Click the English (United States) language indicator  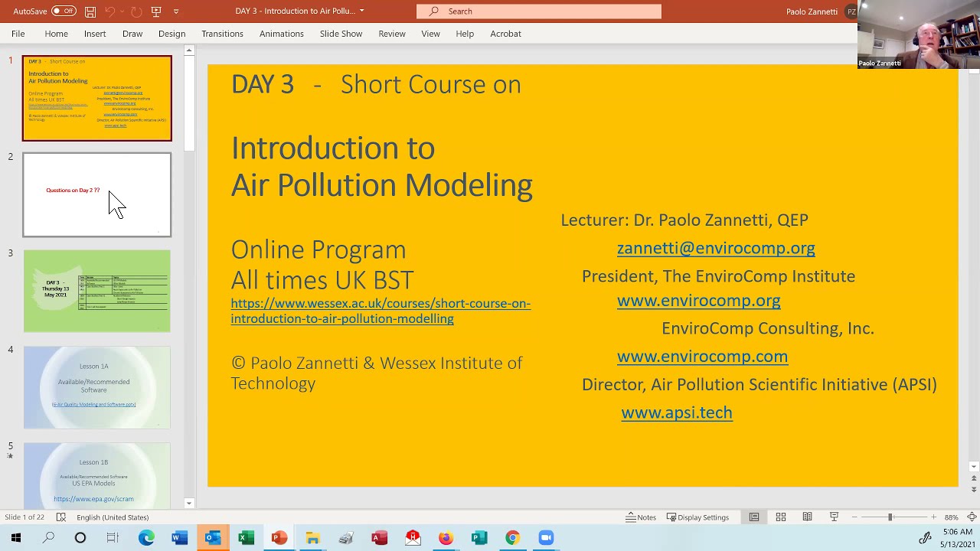point(113,517)
